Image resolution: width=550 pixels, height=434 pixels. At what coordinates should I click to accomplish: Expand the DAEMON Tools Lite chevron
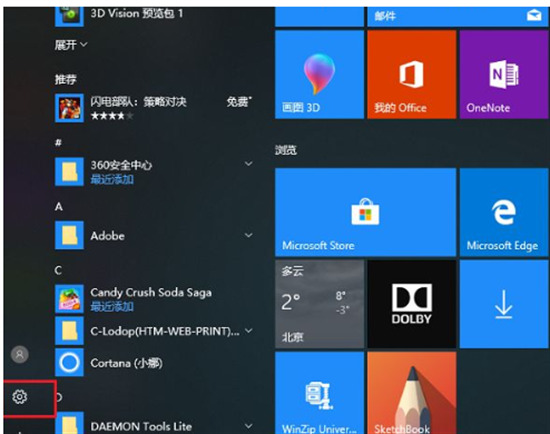248,426
